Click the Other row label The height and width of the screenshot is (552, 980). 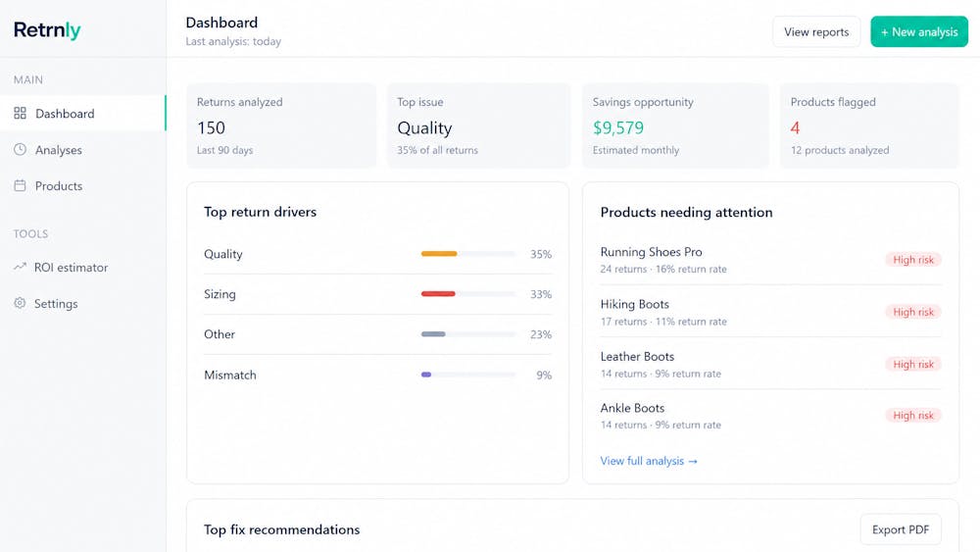220,334
